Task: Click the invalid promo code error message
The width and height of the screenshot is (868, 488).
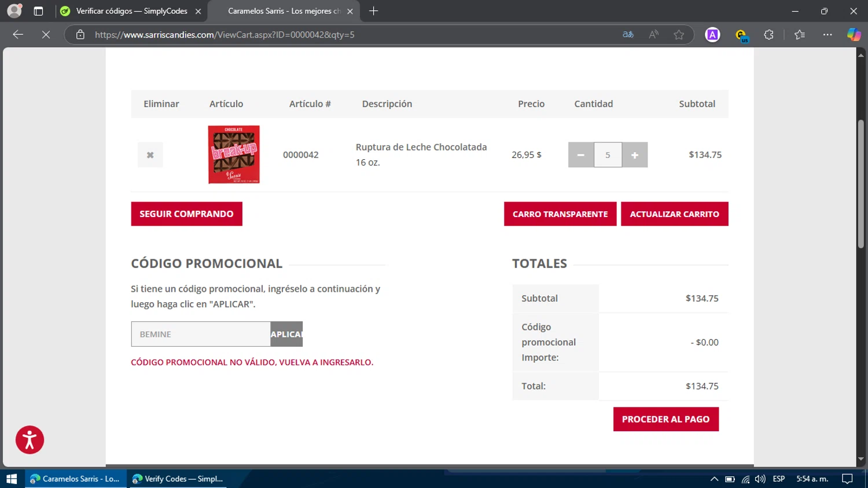Action: (x=252, y=362)
